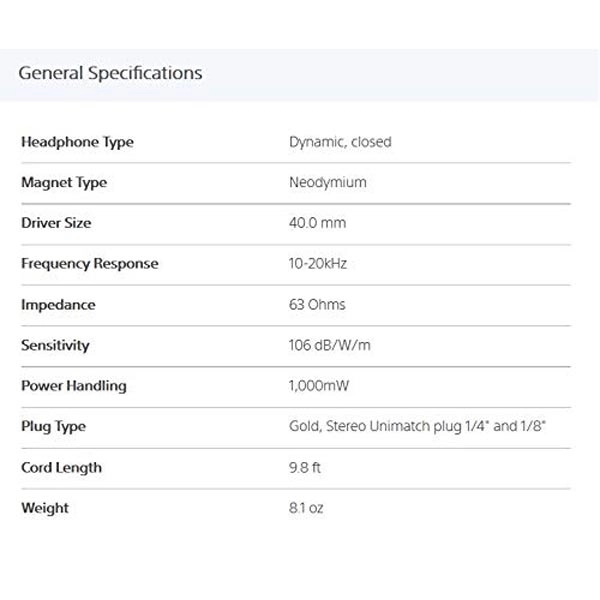Select the Magnet Type label
The image size is (600, 600).
pyautogui.click(x=64, y=183)
